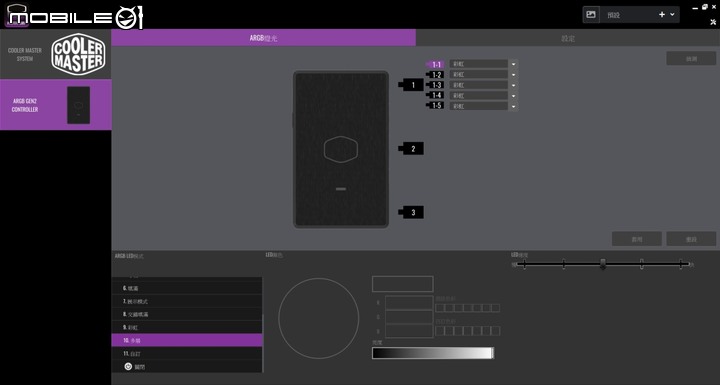
Task: Set LED speed to slowest tick mark
Action: click(x=524, y=264)
